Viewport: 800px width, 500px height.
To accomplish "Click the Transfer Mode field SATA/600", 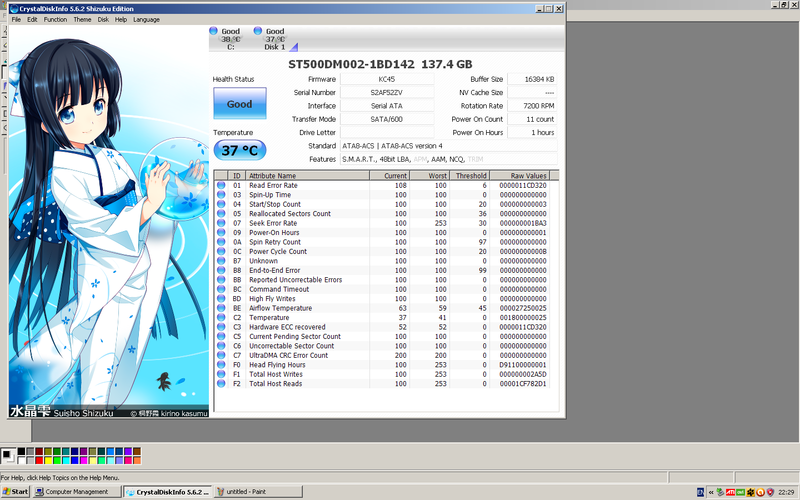I will (x=387, y=119).
